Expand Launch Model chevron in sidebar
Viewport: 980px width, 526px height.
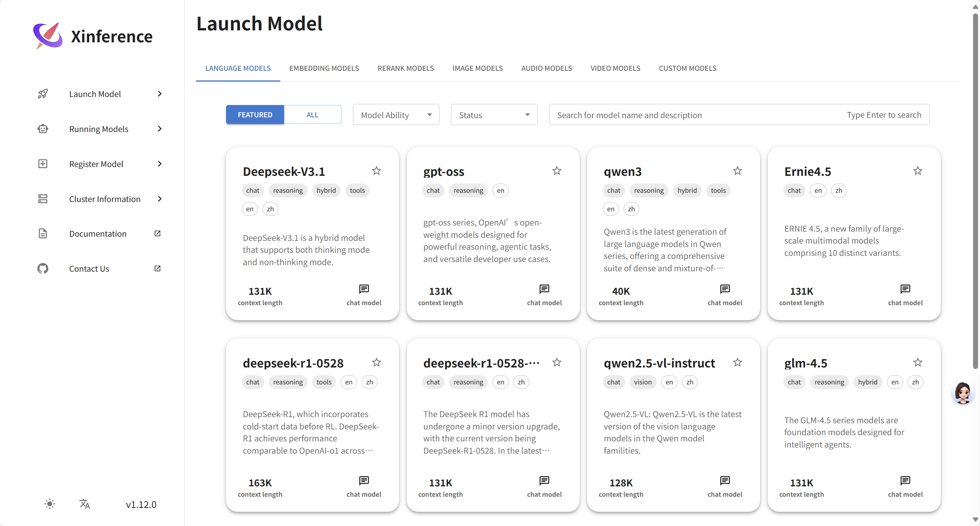[160, 94]
